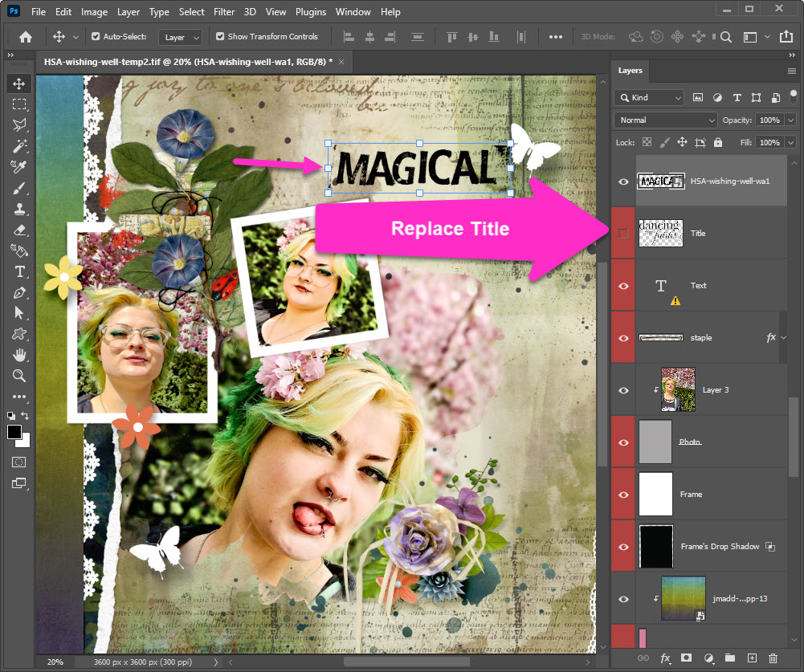
Task: Open the Kind filter dropdown
Action: pos(649,97)
